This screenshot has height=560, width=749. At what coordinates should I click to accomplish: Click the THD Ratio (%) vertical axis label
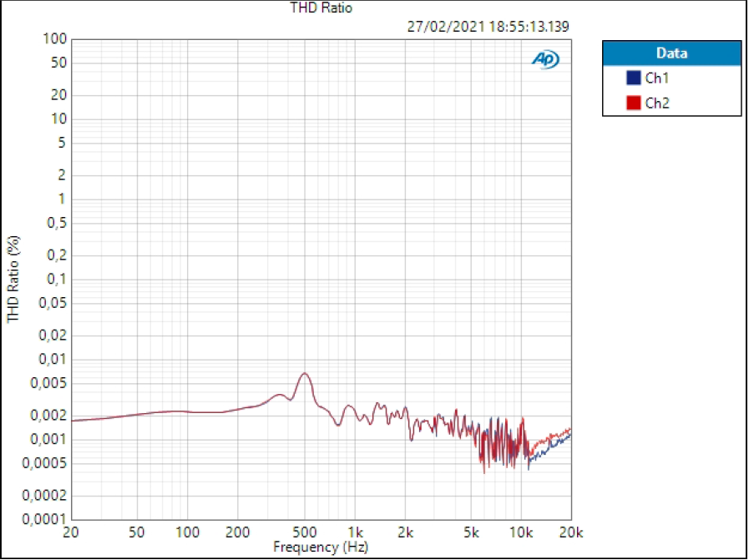[x=13, y=280]
